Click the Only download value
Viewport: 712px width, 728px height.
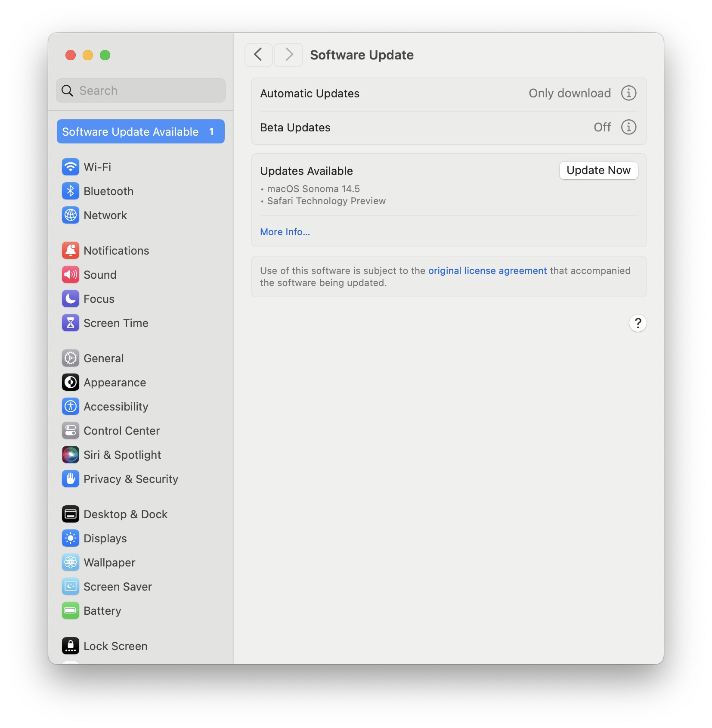pyautogui.click(x=570, y=93)
